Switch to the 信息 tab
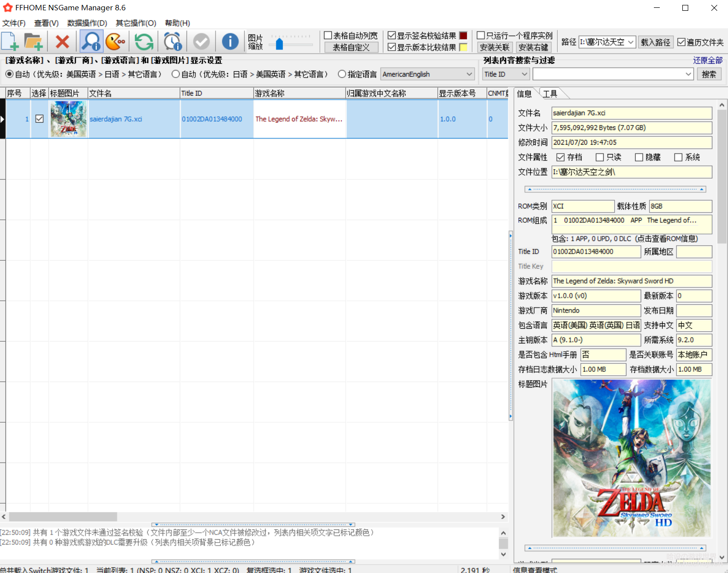The image size is (728, 573). point(524,94)
